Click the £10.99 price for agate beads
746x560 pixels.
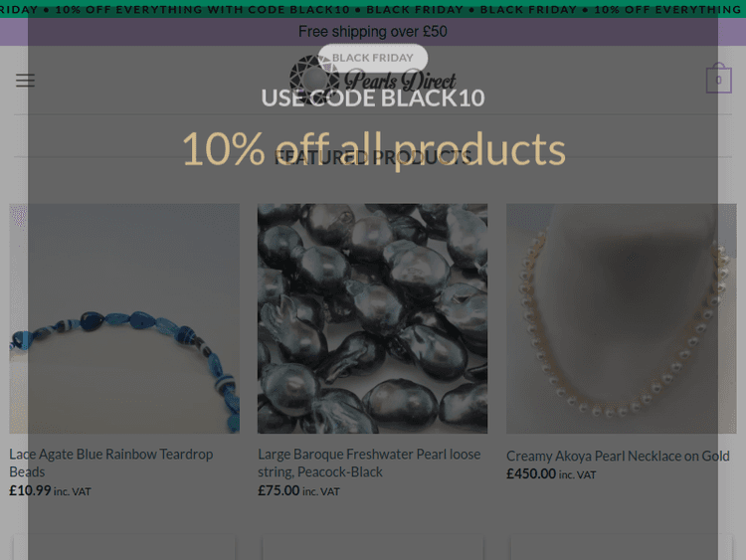tap(30, 490)
